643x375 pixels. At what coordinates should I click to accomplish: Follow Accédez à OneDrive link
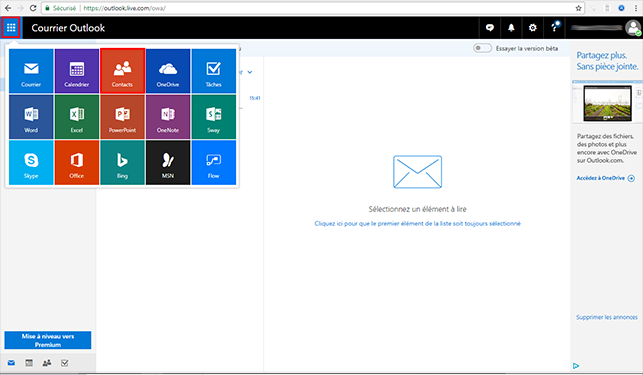pos(605,178)
